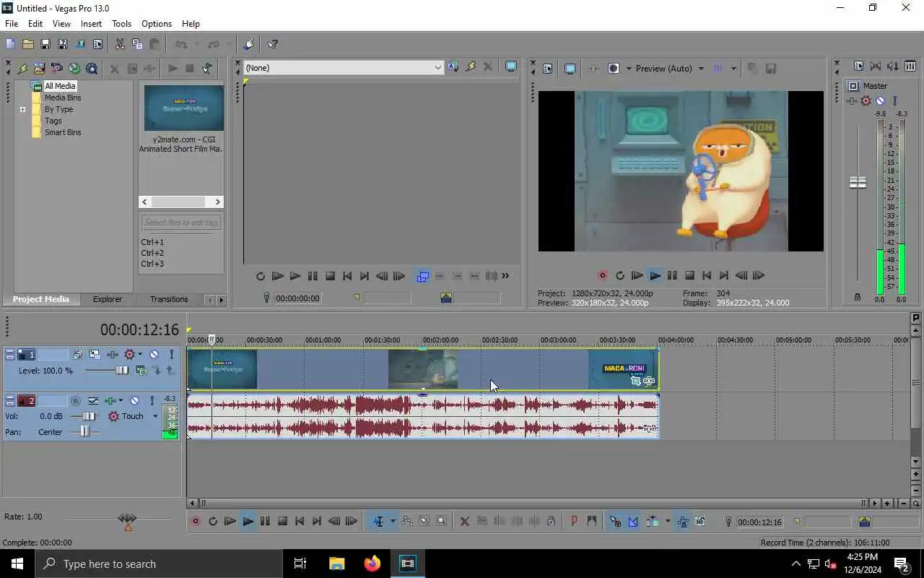Open the Options menu
The height and width of the screenshot is (578, 924).
[157, 24]
